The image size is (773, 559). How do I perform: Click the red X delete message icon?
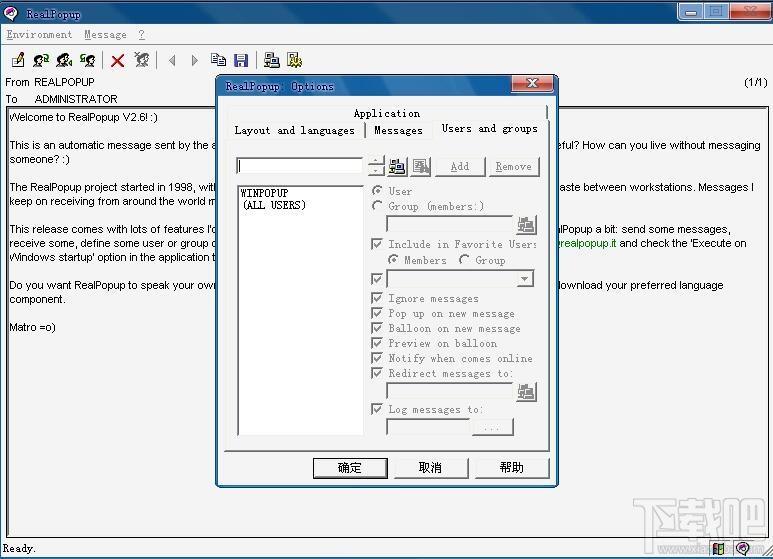pos(117,61)
